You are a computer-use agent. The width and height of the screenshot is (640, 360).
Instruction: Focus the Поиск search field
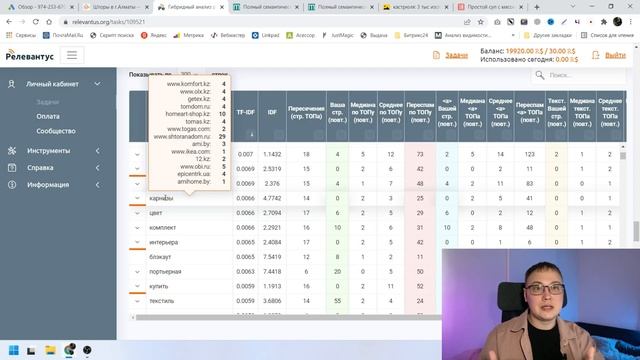click(x=584, y=75)
